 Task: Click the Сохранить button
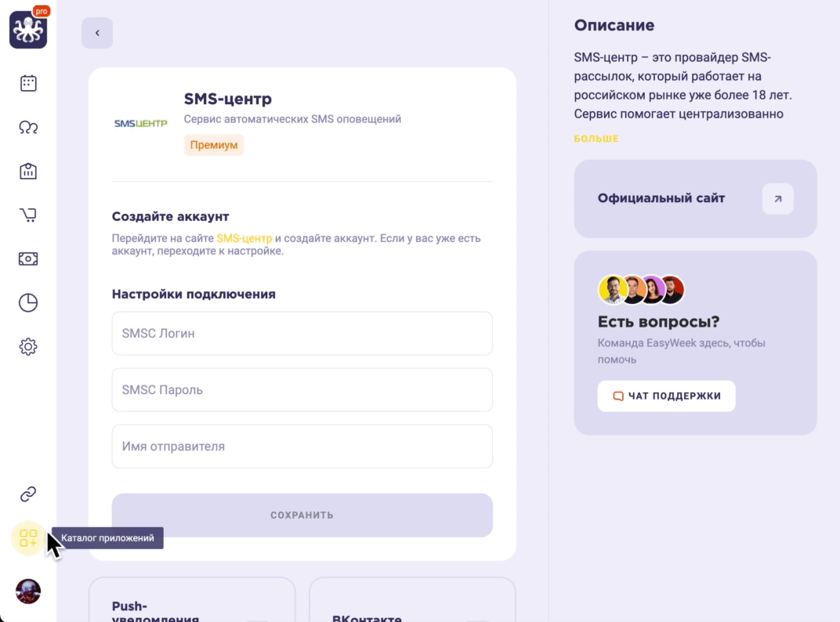point(302,515)
